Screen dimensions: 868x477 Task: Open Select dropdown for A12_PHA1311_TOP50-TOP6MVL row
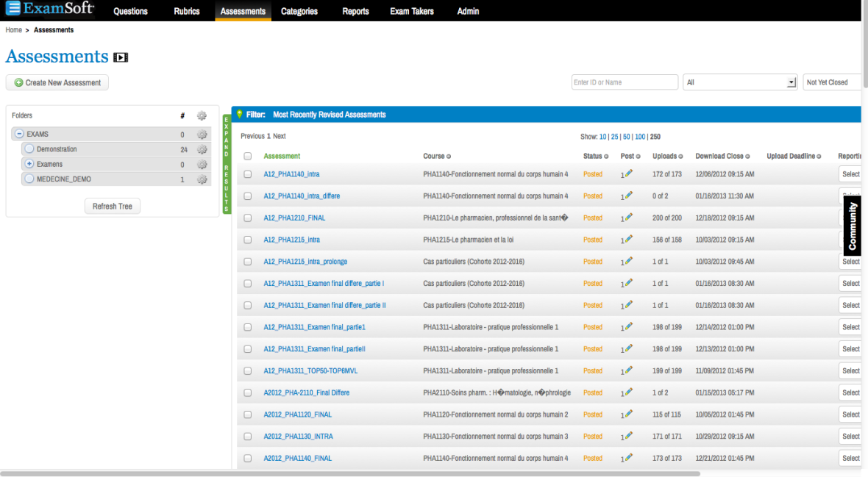(850, 370)
